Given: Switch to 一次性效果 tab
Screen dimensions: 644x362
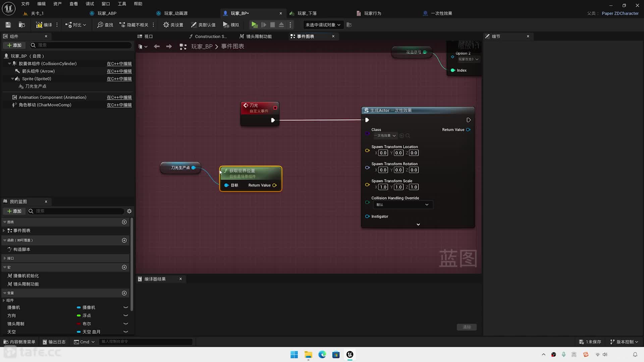Looking at the screenshot, I should [x=441, y=13].
